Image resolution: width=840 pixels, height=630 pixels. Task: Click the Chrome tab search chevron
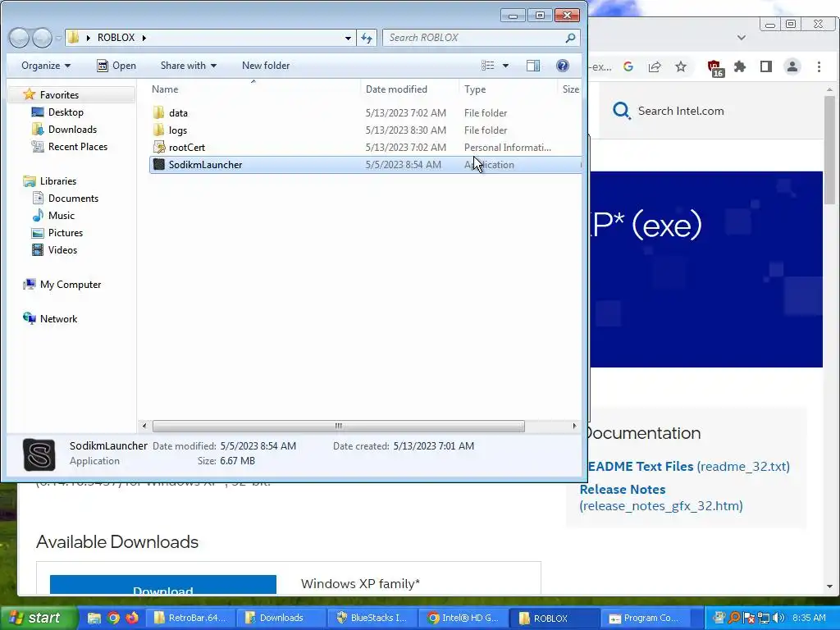(742, 38)
